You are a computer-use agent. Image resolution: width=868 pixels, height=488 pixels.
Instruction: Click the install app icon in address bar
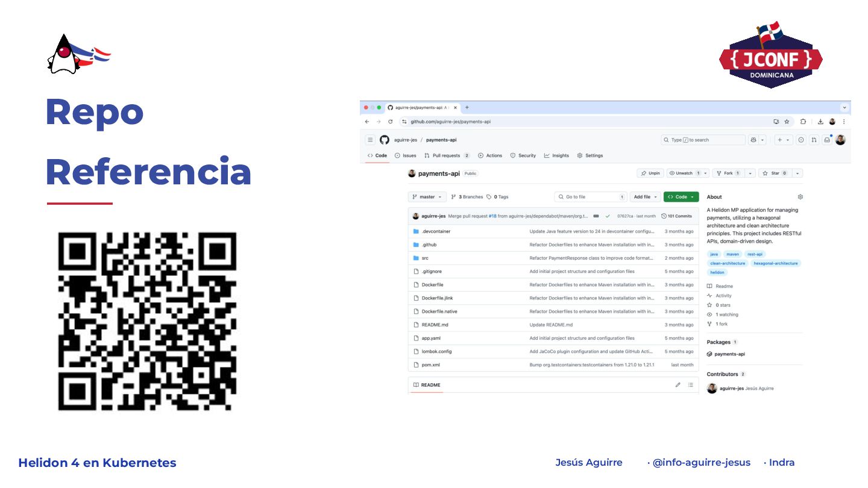776,122
